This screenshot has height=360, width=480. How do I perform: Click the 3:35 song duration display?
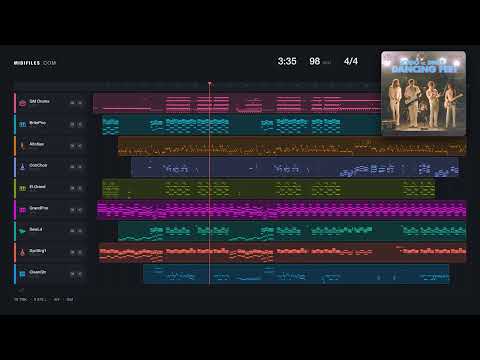pos(287,61)
